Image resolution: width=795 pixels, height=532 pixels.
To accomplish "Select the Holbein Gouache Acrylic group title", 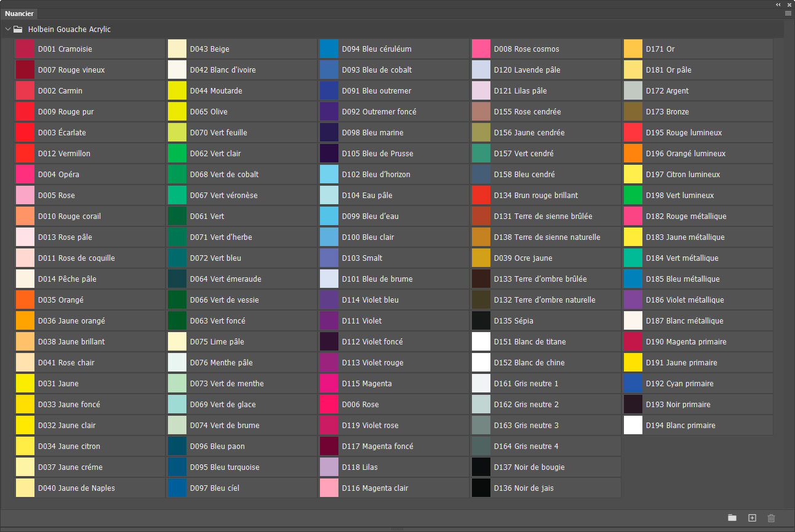I will coord(69,29).
